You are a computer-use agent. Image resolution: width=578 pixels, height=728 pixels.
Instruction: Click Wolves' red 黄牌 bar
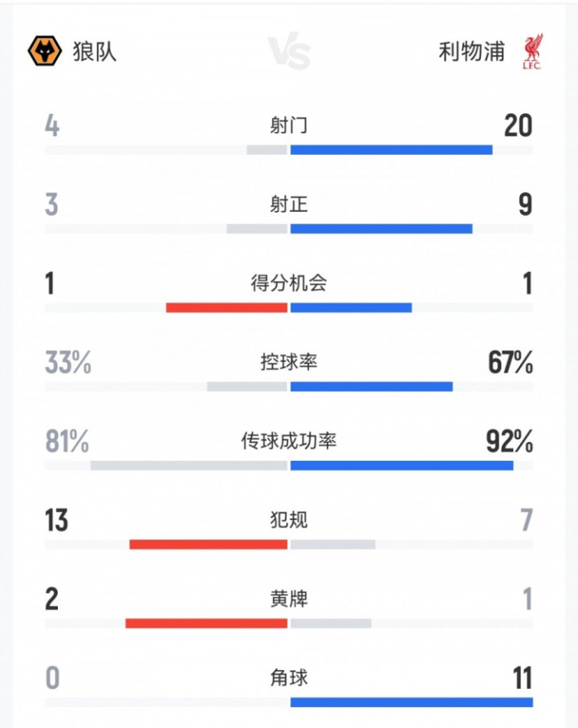click(206, 623)
